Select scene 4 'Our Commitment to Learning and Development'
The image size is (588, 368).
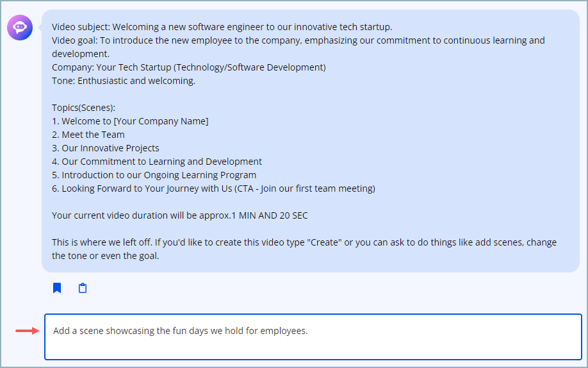pyautogui.click(x=157, y=162)
